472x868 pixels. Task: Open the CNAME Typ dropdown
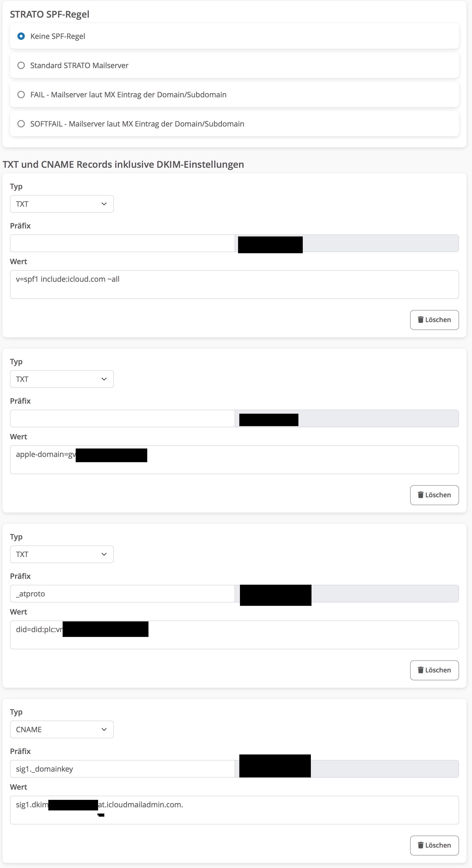pyautogui.click(x=62, y=729)
